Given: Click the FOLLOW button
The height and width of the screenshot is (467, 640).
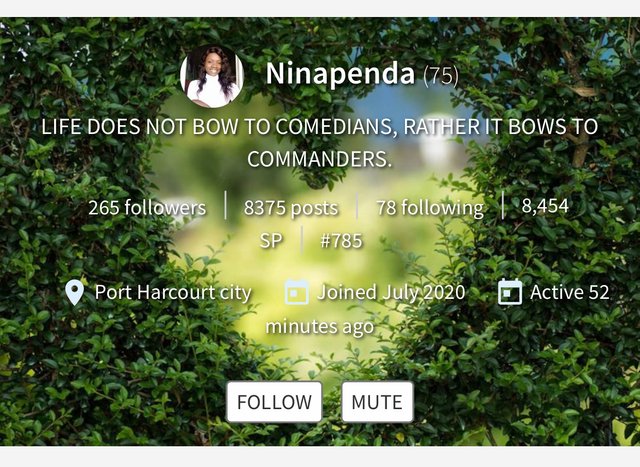Looking at the screenshot, I should pos(274,402).
